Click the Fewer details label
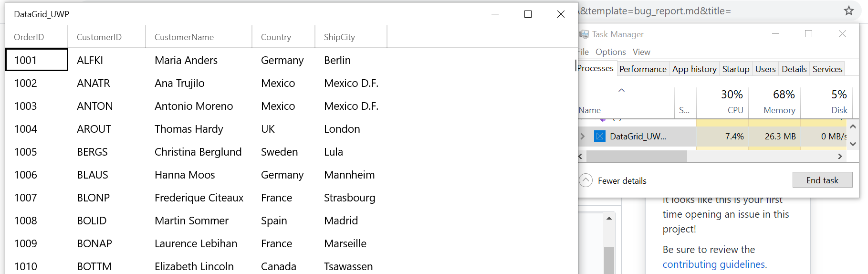868x274 pixels. [622, 180]
